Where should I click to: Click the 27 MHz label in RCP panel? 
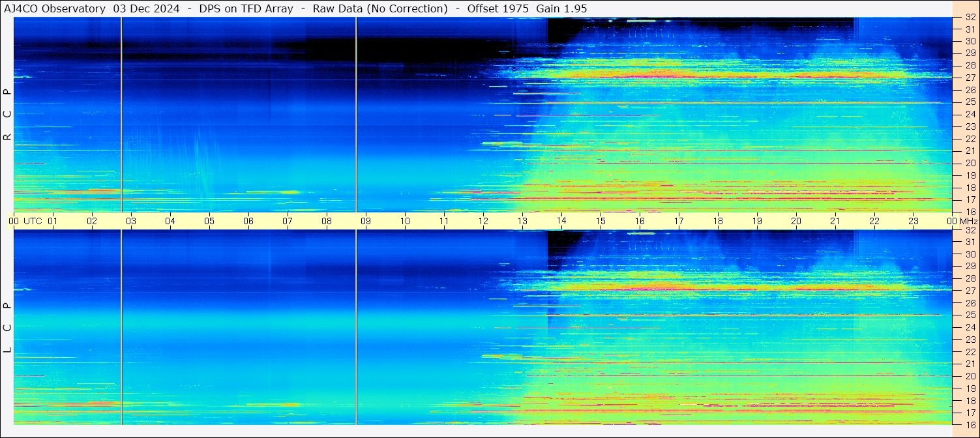[970, 78]
